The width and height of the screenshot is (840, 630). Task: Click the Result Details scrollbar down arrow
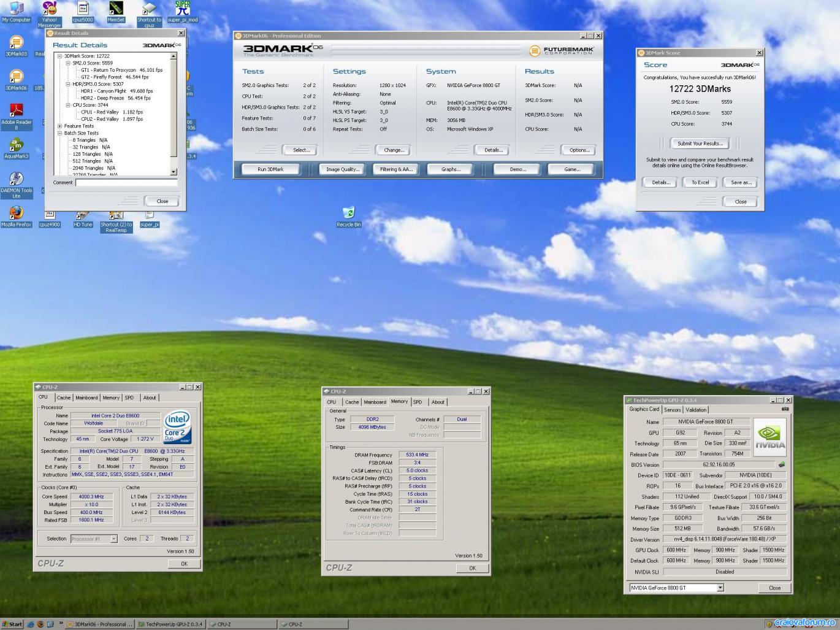(174, 172)
